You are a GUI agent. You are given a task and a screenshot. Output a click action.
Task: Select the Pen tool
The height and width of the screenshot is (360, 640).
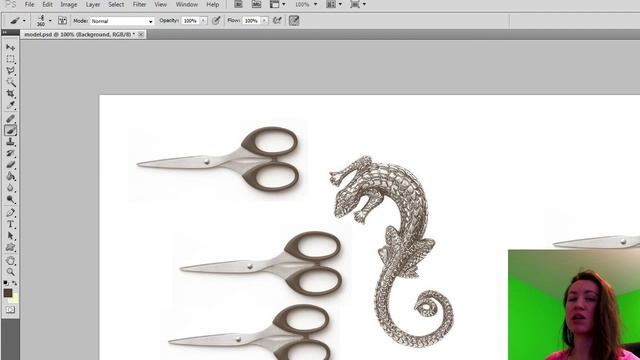(x=10, y=213)
